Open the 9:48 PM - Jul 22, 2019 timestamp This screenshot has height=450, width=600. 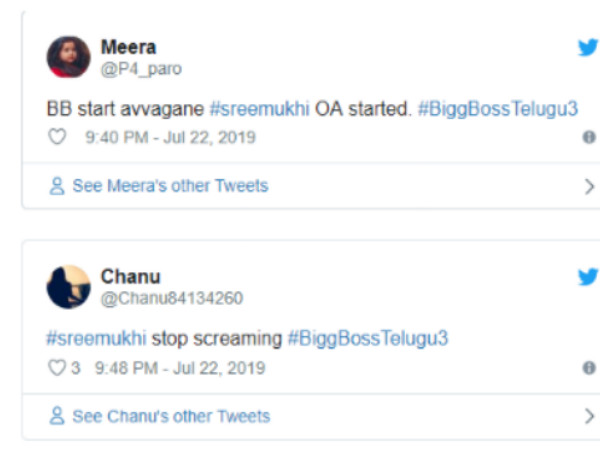tap(180, 368)
